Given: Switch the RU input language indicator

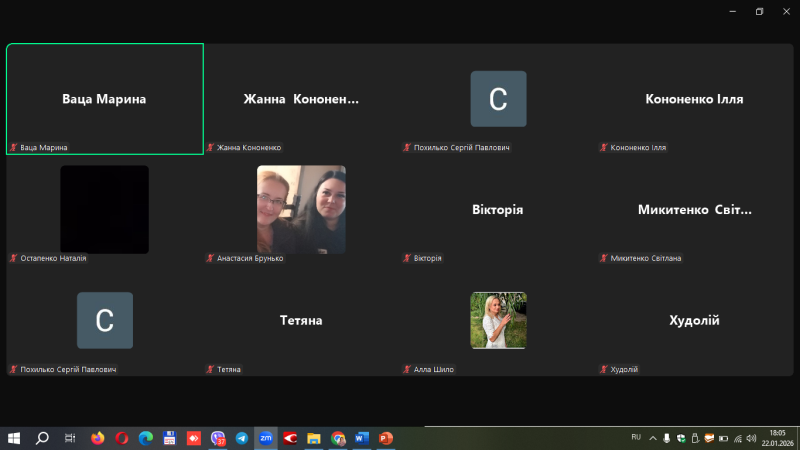Looking at the screenshot, I should click(x=636, y=438).
